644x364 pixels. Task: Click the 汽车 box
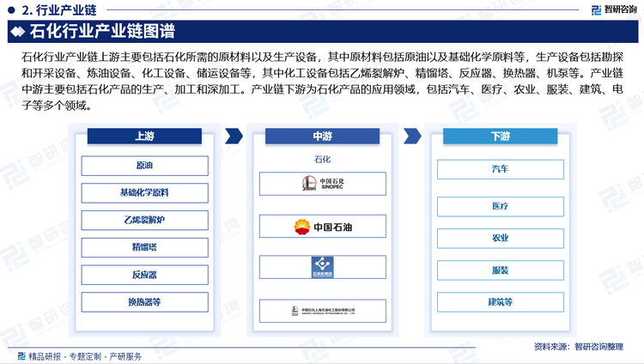(501, 169)
